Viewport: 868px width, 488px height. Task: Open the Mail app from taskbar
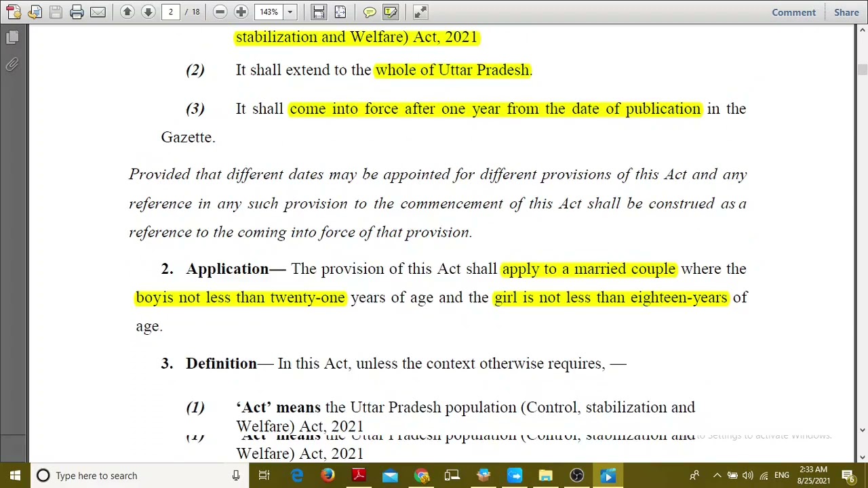390,475
